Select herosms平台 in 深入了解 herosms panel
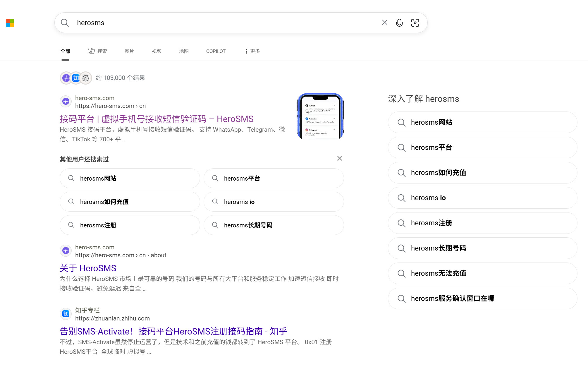Image resolution: width=588 pixels, height=367 pixels. click(x=483, y=148)
